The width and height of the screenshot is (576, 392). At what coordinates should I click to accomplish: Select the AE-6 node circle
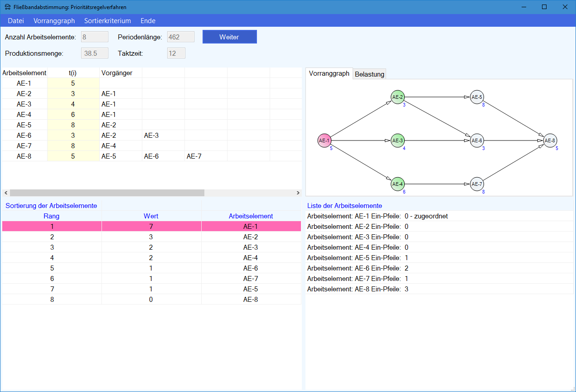(477, 141)
